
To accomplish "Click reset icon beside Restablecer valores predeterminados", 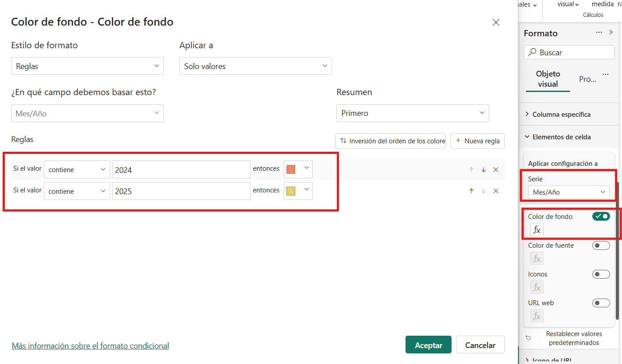I will click(528, 338).
